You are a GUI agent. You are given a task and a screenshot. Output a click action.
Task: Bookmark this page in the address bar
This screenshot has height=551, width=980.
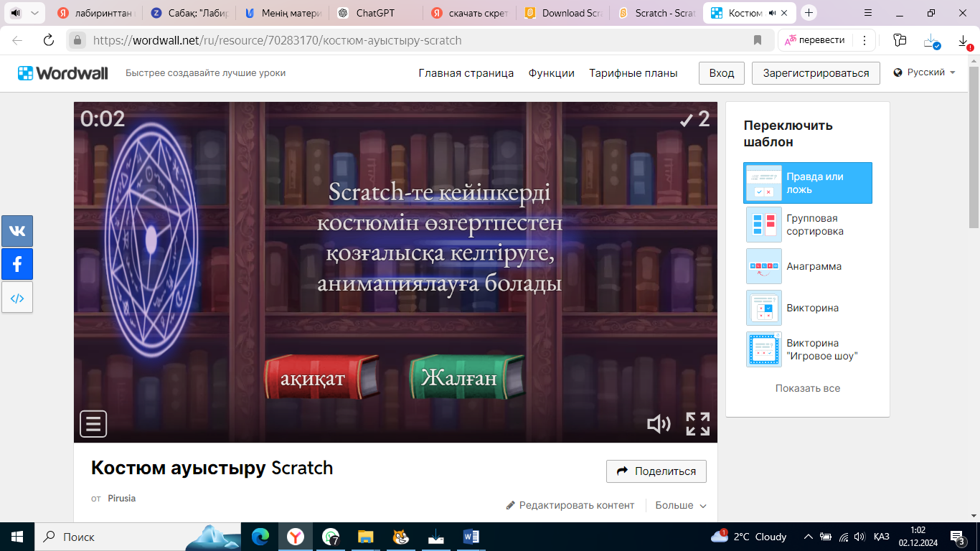click(758, 40)
